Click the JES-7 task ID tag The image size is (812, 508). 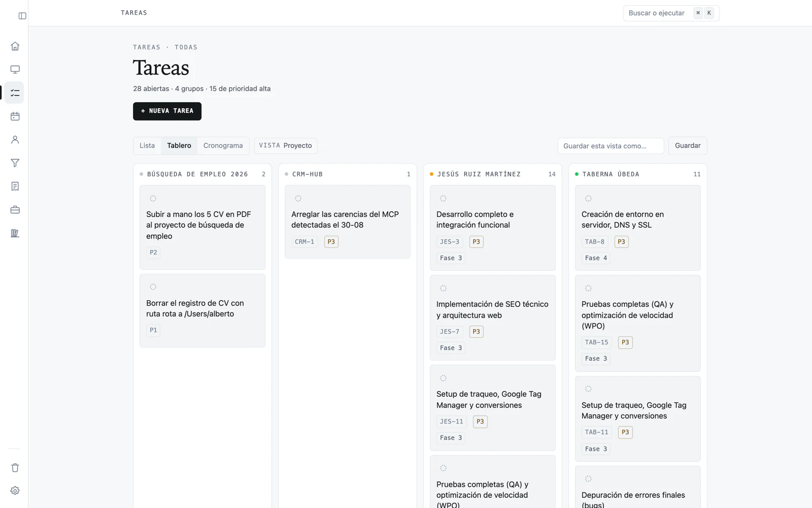pos(450,332)
